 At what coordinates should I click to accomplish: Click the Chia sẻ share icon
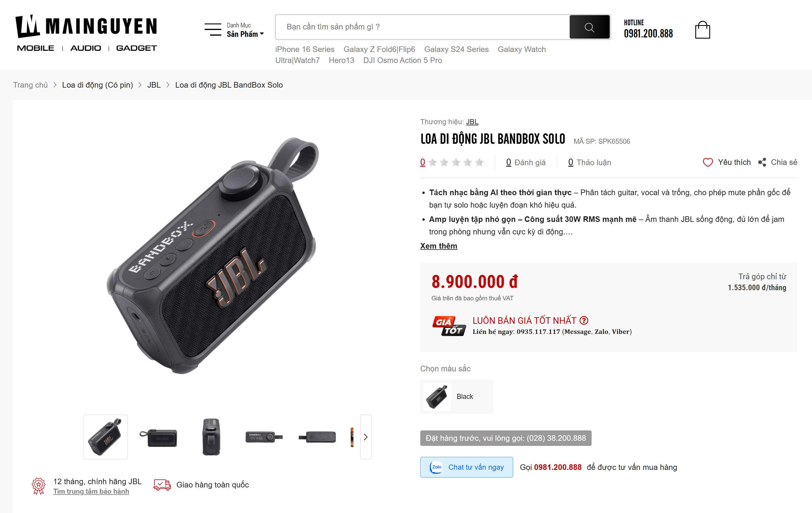762,162
